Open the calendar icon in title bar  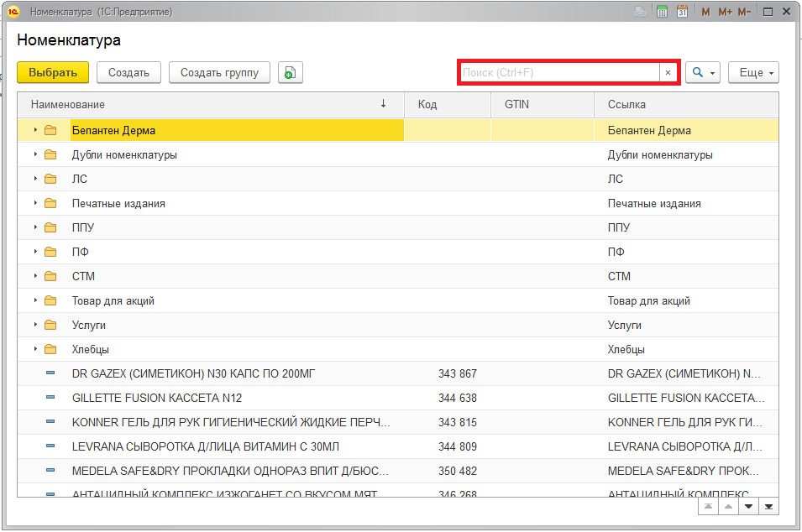[683, 13]
